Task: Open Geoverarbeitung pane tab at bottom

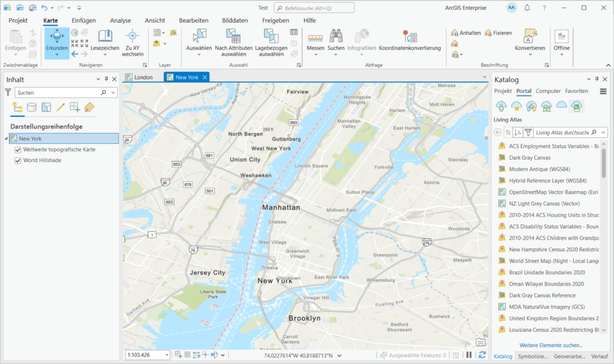Action: (x=570, y=356)
